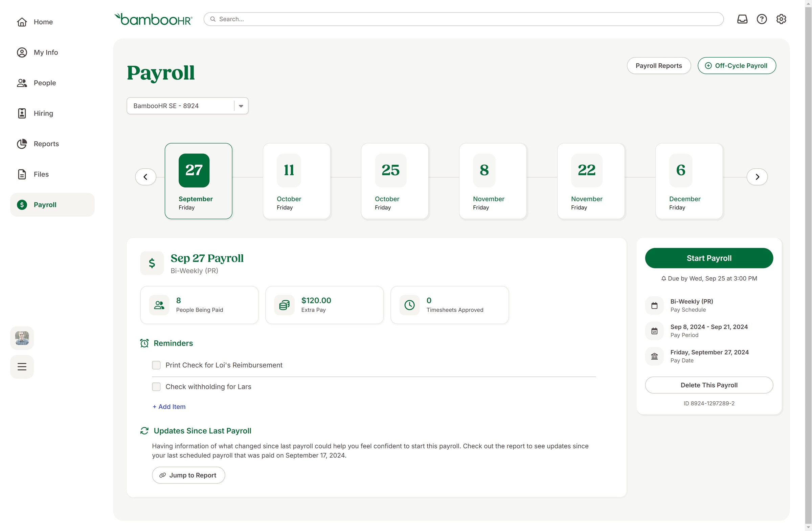Click the Extra Pay coins icon
812x531 pixels.
[x=284, y=305]
